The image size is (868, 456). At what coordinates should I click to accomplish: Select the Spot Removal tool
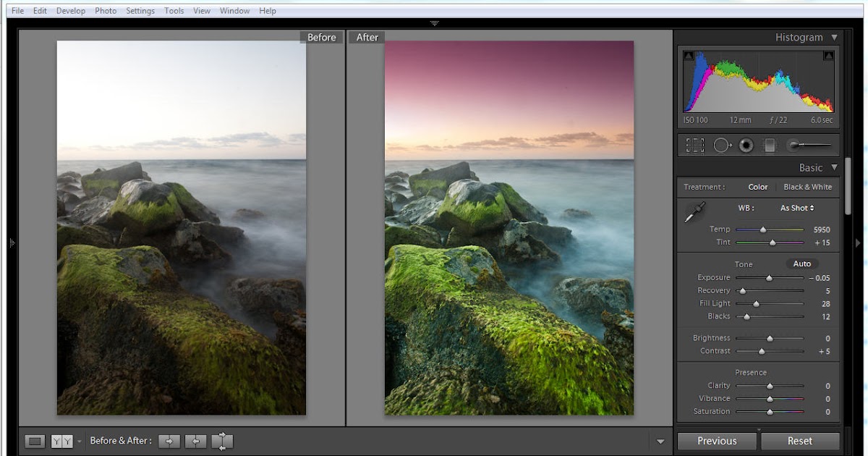722,145
